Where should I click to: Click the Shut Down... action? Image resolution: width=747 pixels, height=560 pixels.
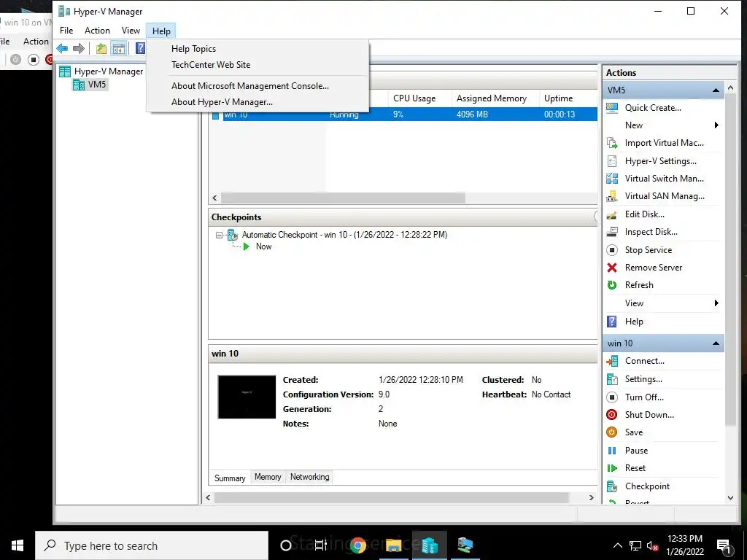(649, 415)
